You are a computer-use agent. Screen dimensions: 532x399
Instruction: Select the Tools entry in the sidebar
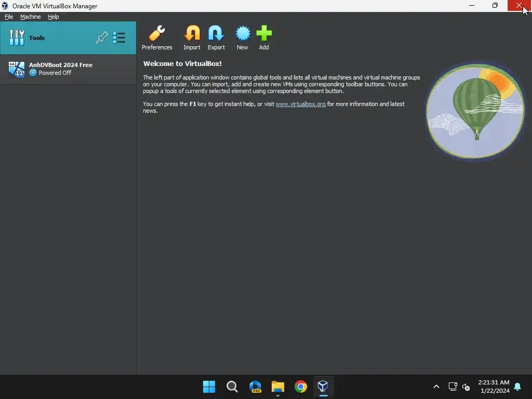(x=68, y=38)
